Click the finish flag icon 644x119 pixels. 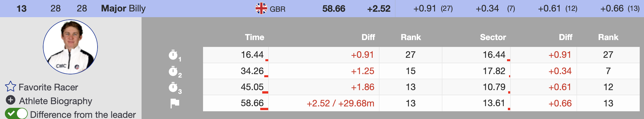[x=174, y=103]
